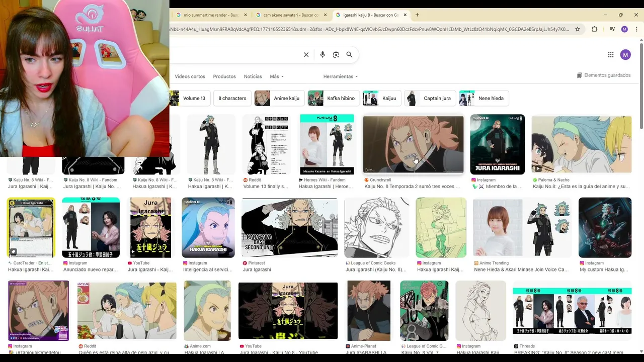
Task: Submit search with the magnifying glass icon
Action: tap(349, 55)
